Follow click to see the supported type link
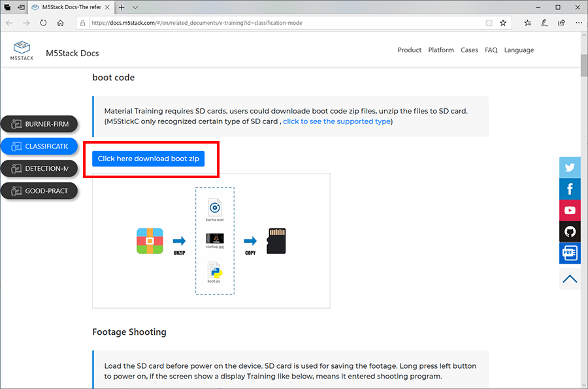This screenshot has width=588, height=389. pyautogui.click(x=336, y=121)
